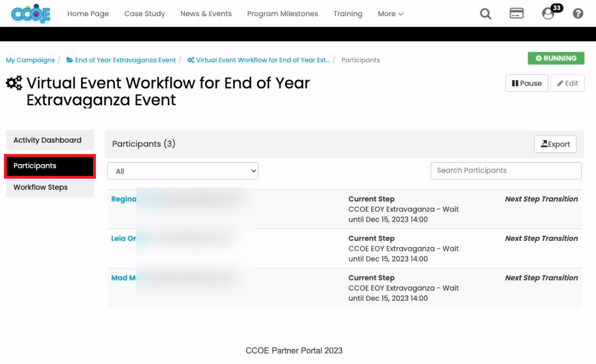This screenshot has width=596, height=364.
Task: Open participant Leia link
Action: coord(123,239)
